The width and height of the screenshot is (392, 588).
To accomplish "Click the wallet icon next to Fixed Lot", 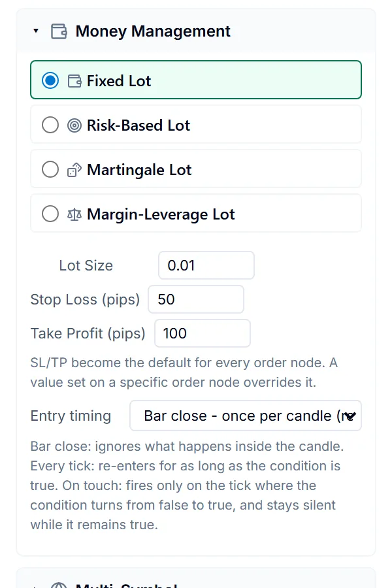I will 74,81.
